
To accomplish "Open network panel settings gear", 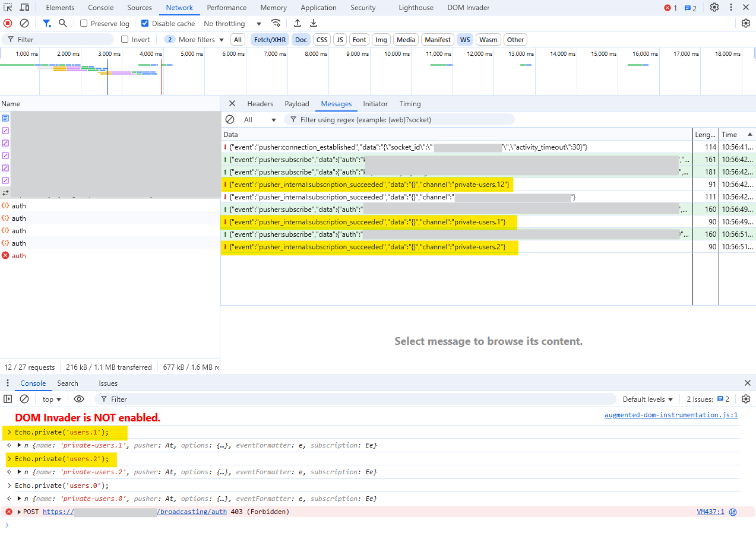I will click(746, 23).
